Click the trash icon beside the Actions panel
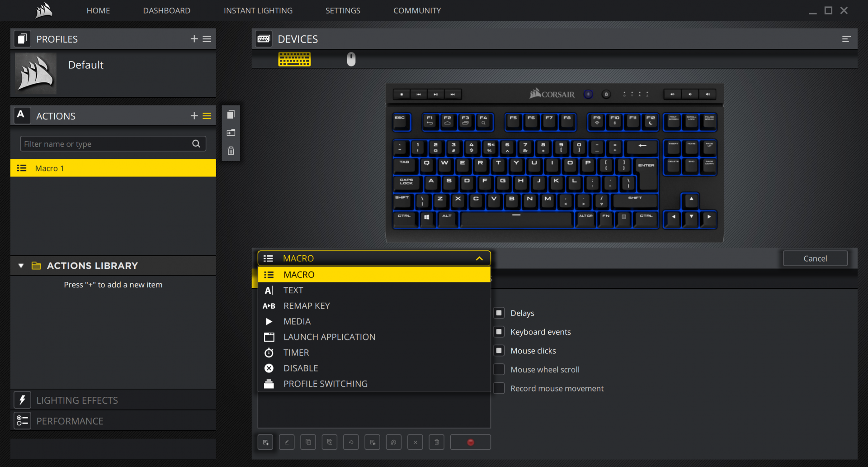Image resolution: width=868 pixels, height=467 pixels. point(231,151)
